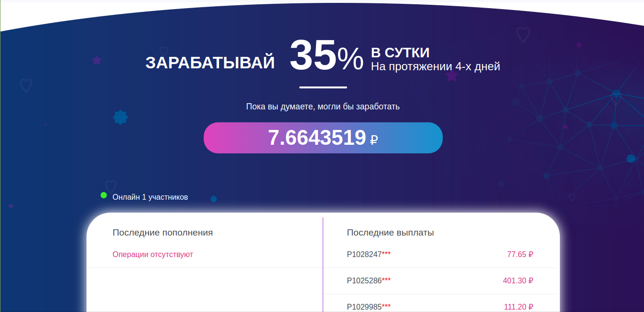
Task: Click the heart outline above the online indicator
Action: (111, 186)
